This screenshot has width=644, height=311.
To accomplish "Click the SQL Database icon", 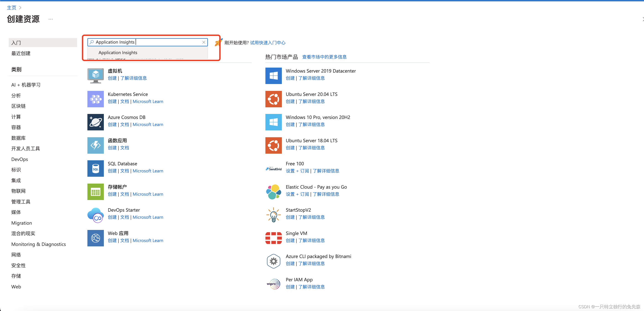I will [95, 168].
